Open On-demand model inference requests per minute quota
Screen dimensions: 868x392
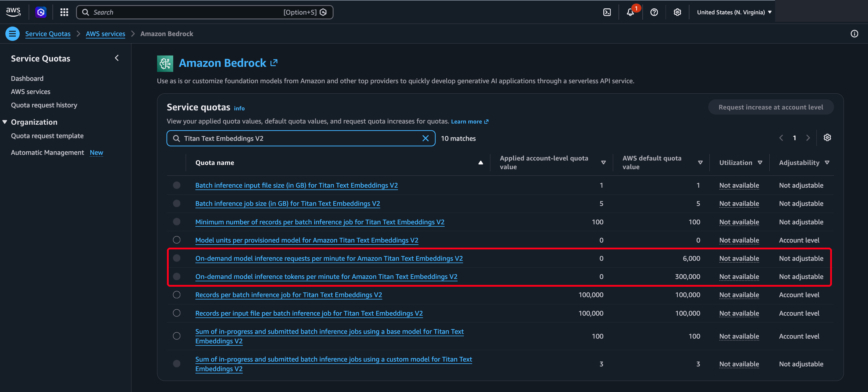click(329, 258)
